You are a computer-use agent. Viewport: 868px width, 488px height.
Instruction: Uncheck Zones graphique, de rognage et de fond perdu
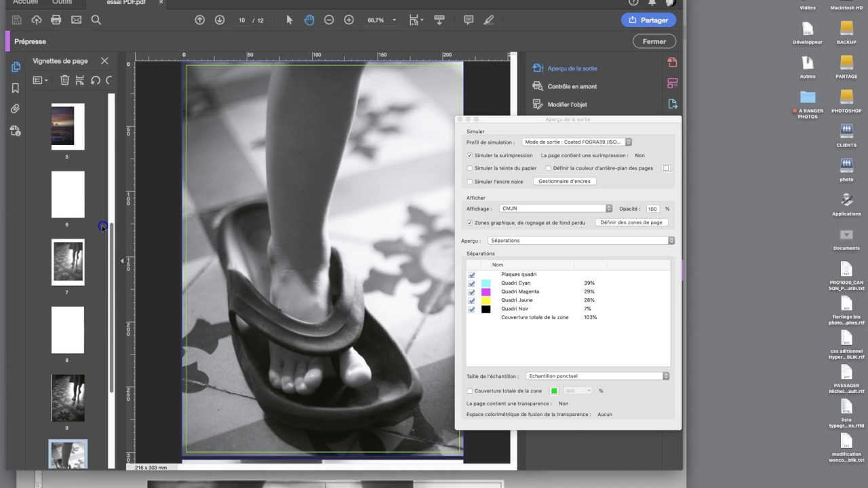pos(470,222)
